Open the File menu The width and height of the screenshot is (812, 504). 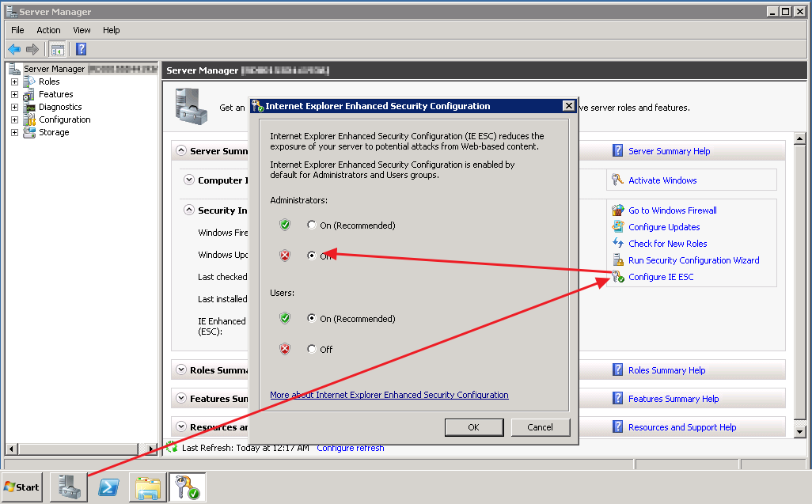(x=17, y=30)
